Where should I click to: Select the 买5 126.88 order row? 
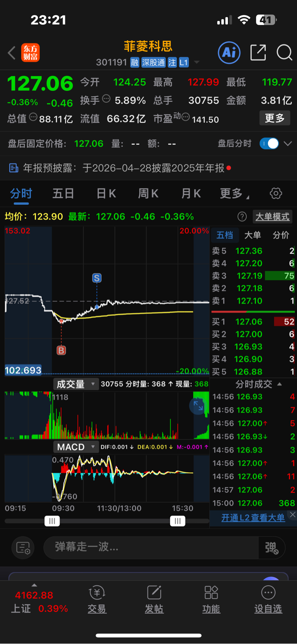[253, 372]
